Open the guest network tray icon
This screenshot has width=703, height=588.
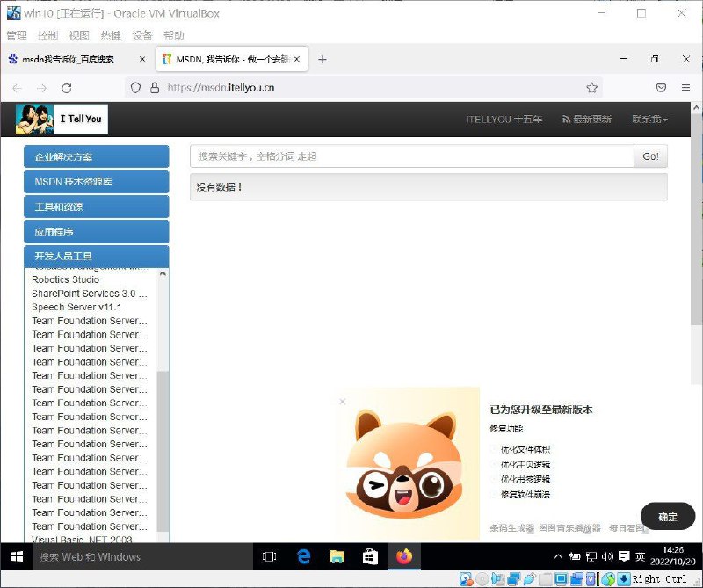[x=591, y=556]
